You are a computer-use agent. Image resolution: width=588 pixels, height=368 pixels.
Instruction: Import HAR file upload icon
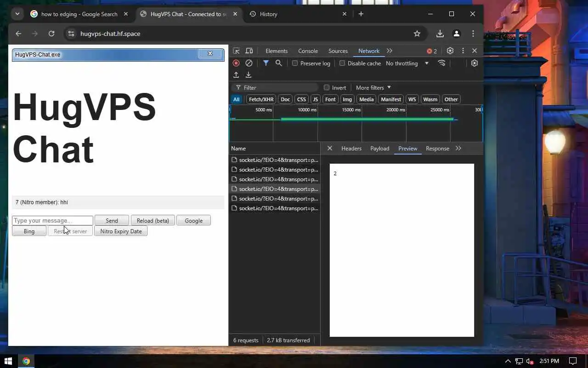(236, 75)
